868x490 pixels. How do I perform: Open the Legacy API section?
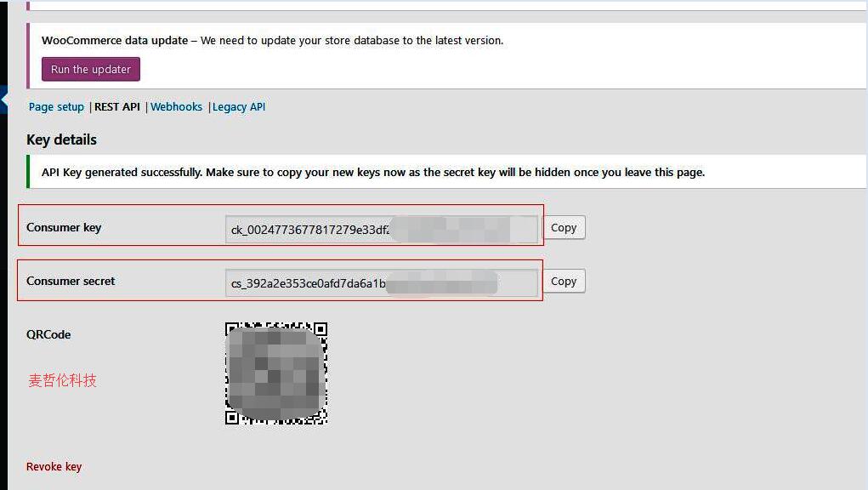[239, 107]
